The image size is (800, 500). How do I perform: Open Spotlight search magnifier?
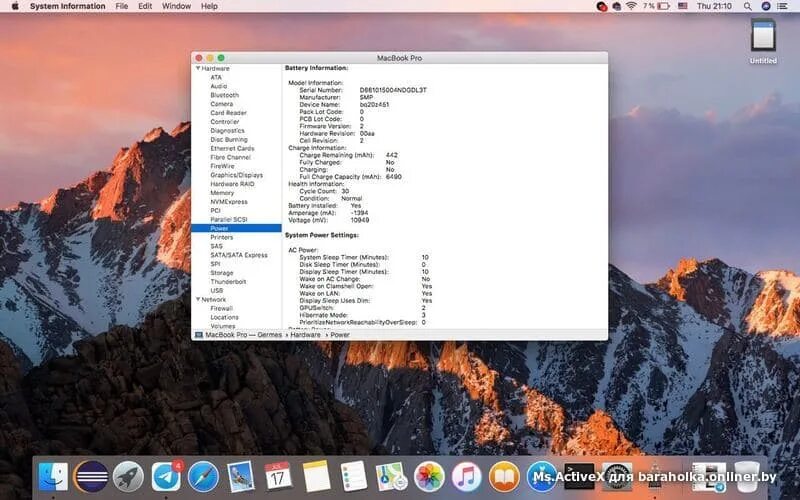coord(747,6)
